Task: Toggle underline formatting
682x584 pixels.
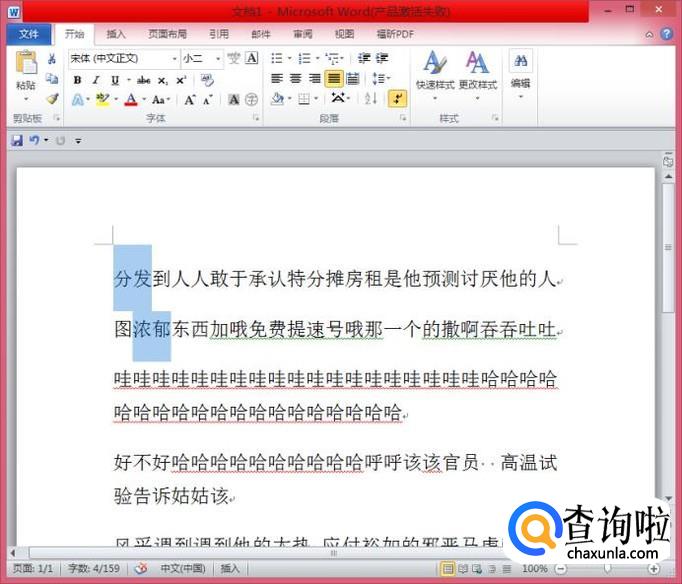Action: pyautogui.click(x=115, y=80)
